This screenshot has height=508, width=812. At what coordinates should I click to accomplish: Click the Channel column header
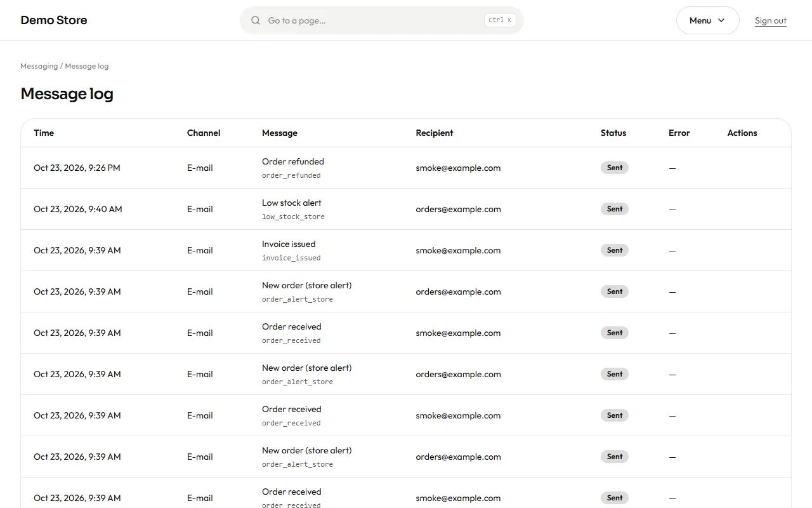pyautogui.click(x=204, y=133)
